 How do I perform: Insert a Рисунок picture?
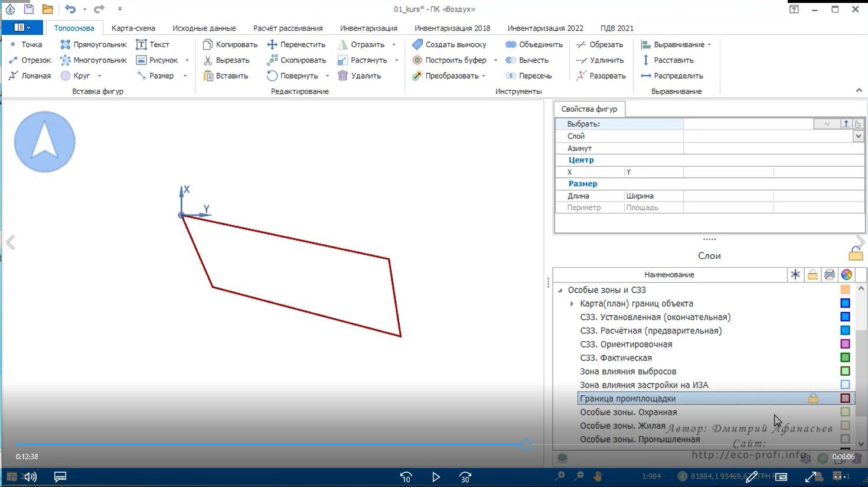point(156,60)
